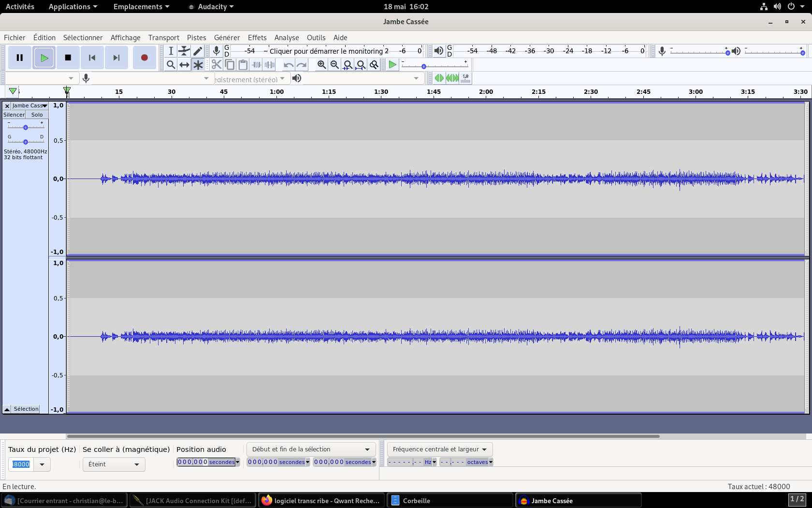Click the Record button
Image resolution: width=812 pixels, height=508 pixels.
144,58
